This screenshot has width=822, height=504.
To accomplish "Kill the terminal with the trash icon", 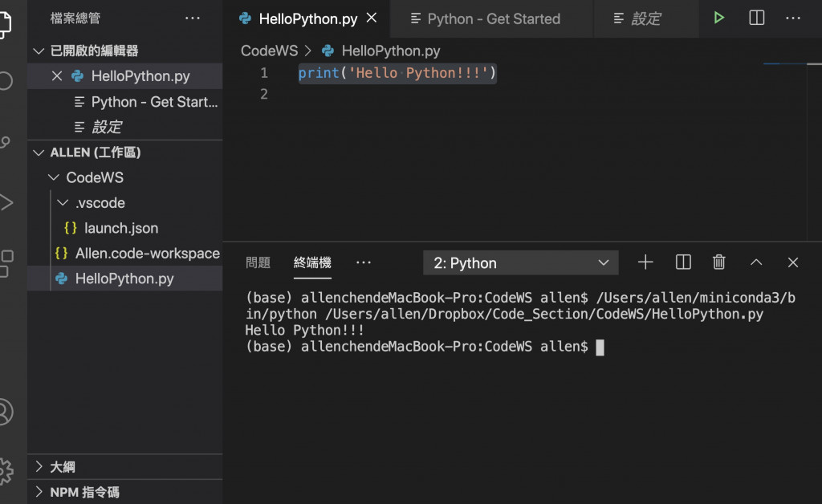I will coord(719,262).
